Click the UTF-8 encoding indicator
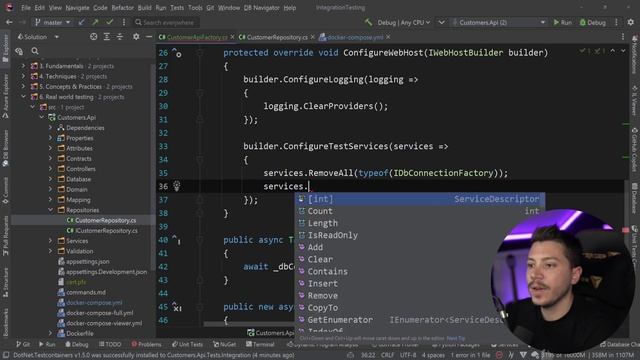This screenshot has width=640, height=360. coord(408,355)
